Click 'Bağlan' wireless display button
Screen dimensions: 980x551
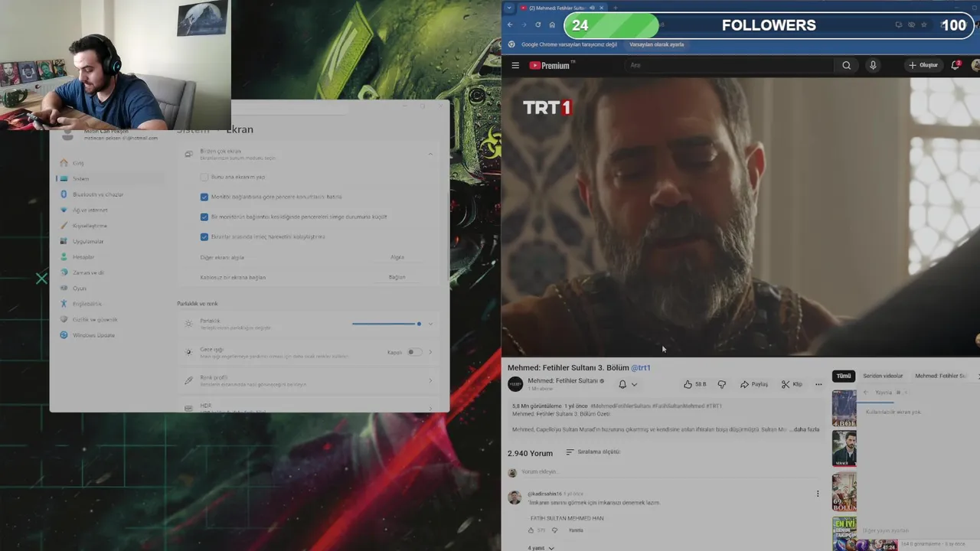point(397,277)
